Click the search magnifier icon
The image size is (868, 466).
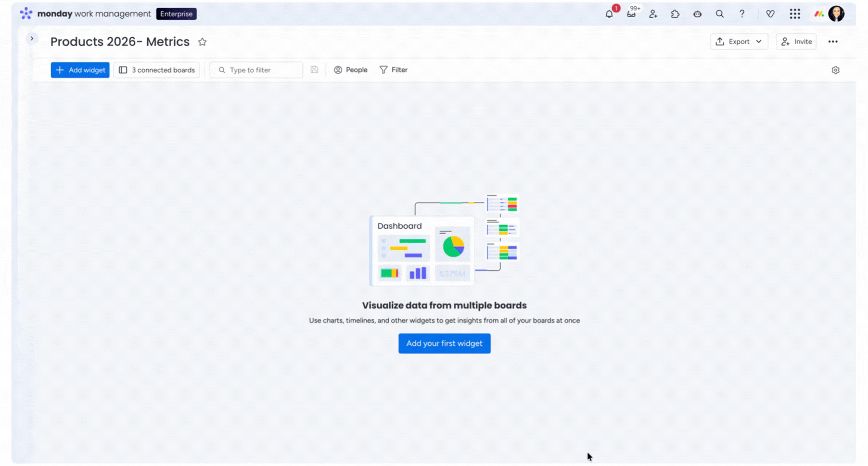click(x=720, y=14)
